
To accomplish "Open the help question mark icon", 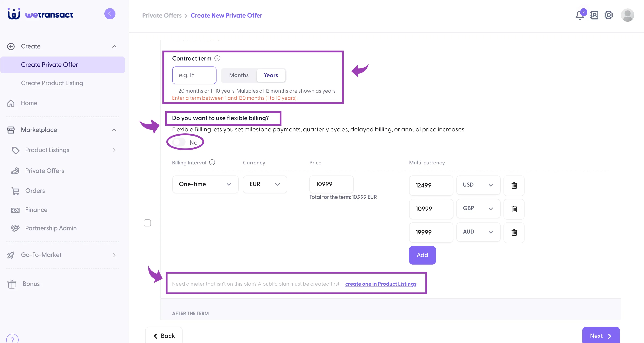I will point(12,339).
